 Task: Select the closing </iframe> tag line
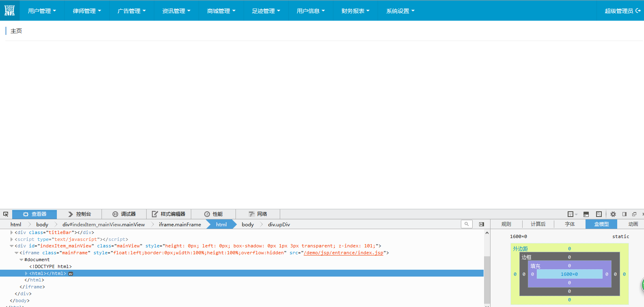point(32,287)
